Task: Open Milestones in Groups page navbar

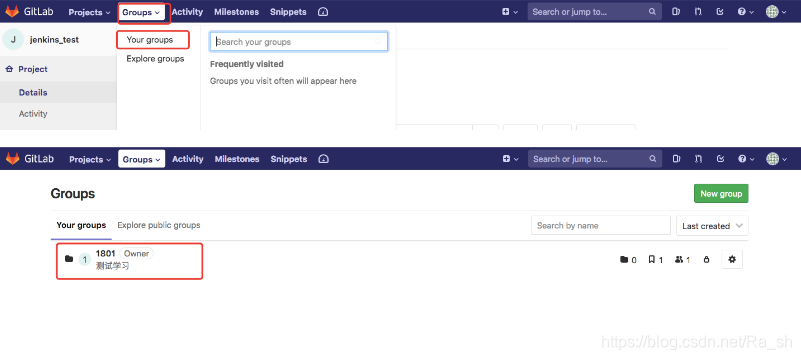Action: (x=237, y=159)
